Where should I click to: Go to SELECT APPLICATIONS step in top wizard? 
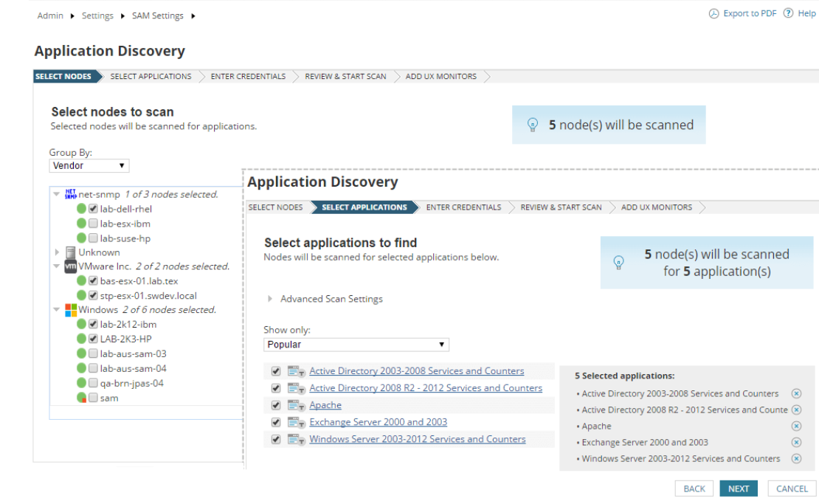click(151, 76)
